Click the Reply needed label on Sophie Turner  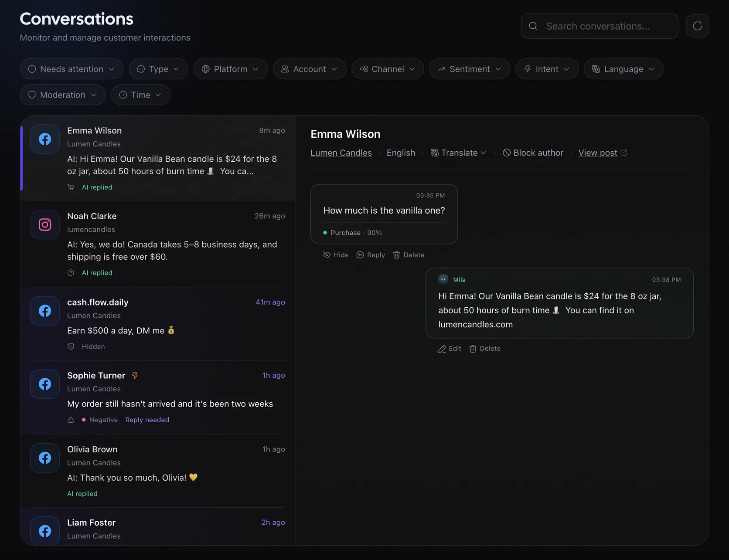(147, 420)
